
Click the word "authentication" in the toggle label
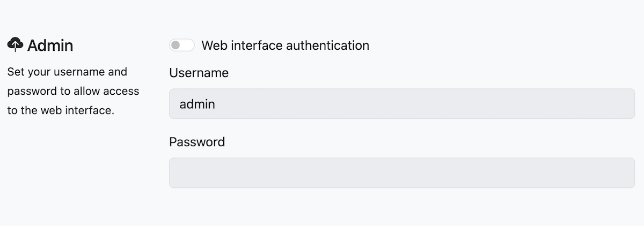[x=327, y=46]
